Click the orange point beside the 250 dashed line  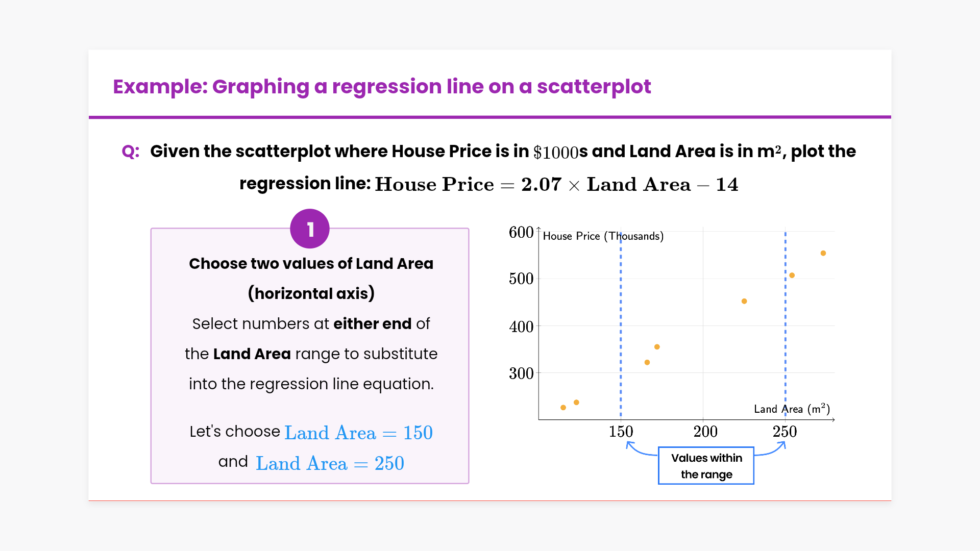point(792,275)
